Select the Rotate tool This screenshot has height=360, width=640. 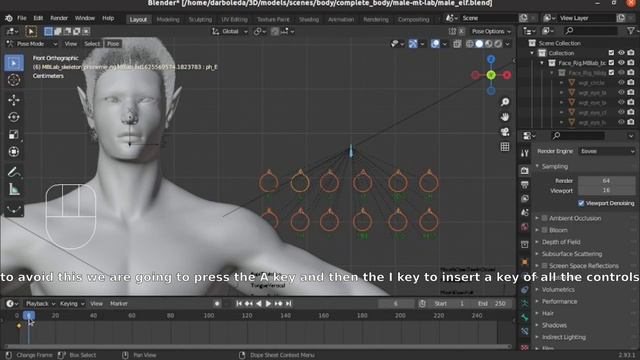pyautogui.click(x=14, y=117)
